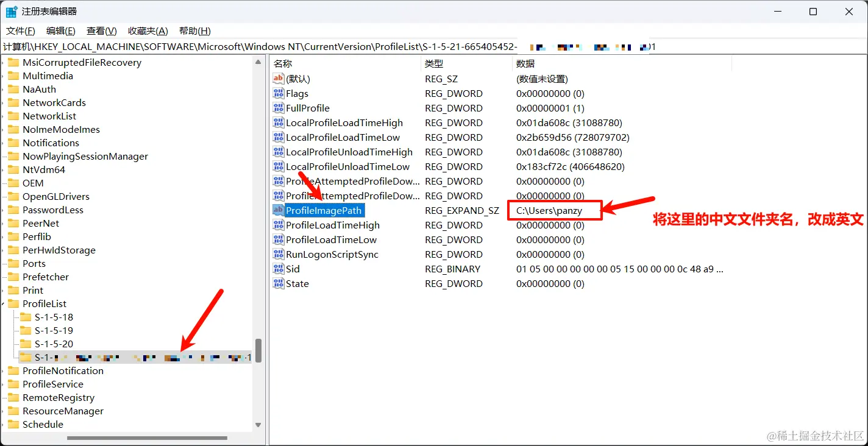Screen dimensions: 868x446
Task: Click the tree pane vertical scrollbar thumb
Action: pyautogui.click(x=258, y=350)
